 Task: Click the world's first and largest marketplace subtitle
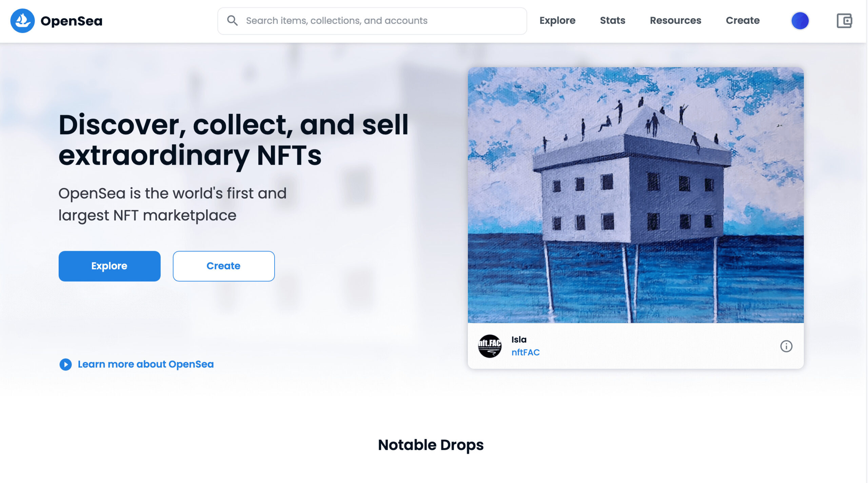coord(172,204)
